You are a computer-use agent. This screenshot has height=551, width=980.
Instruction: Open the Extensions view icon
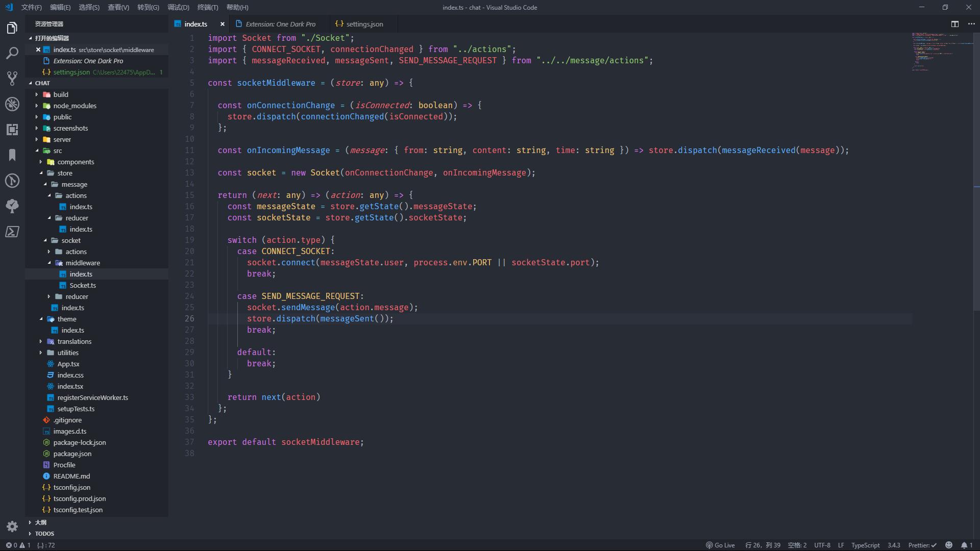12,130
